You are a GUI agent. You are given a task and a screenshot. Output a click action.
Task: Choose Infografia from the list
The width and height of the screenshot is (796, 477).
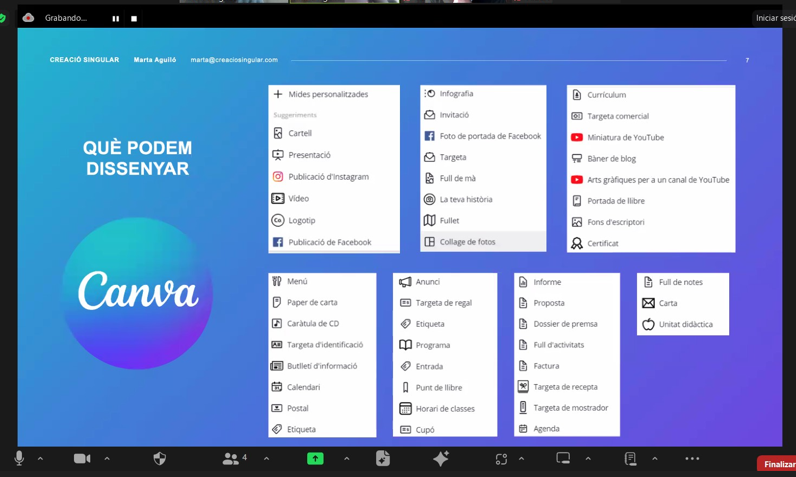449,93
